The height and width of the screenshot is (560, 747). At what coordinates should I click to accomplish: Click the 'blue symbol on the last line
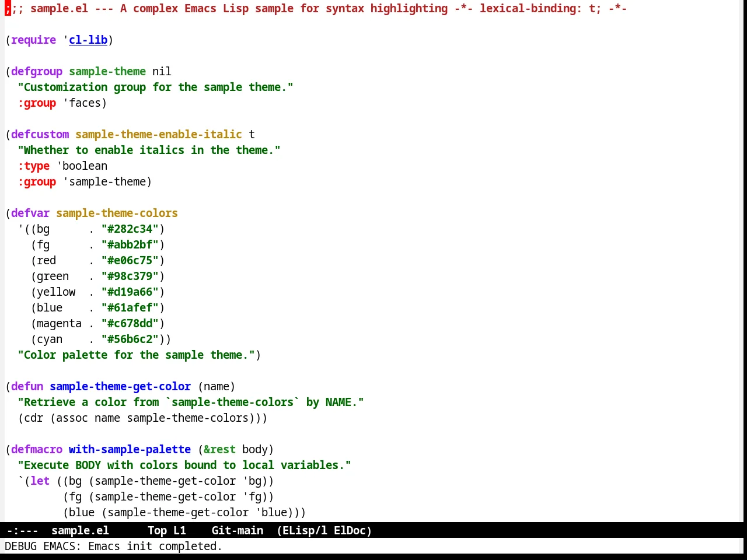click(271, 512)
